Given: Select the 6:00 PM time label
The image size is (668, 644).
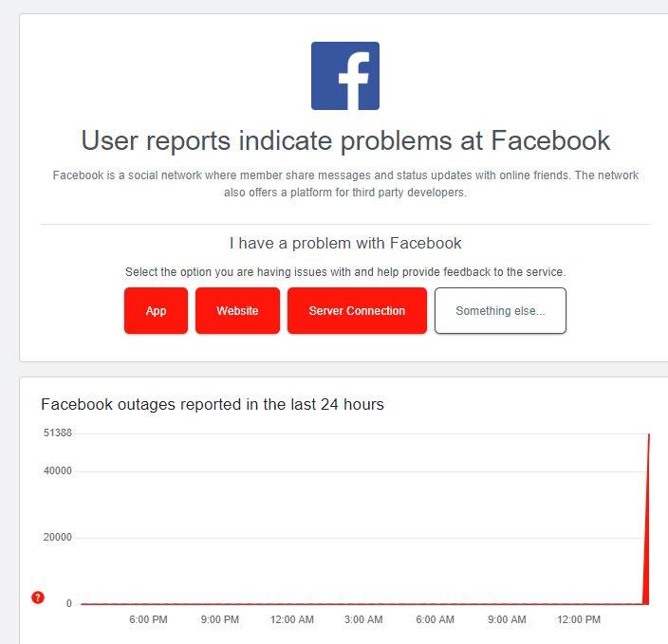Looking at the screenshot, I should (x=148, y=620).
